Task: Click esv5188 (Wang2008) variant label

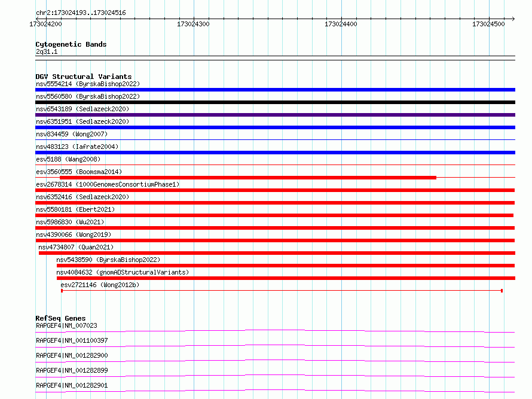Action: tap(68, 159)
